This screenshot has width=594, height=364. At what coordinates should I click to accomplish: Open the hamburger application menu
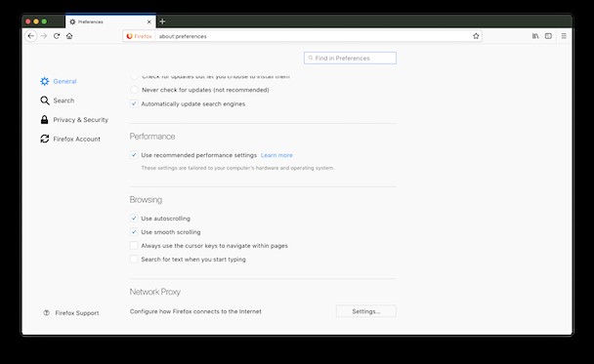(x=564, y=36)
